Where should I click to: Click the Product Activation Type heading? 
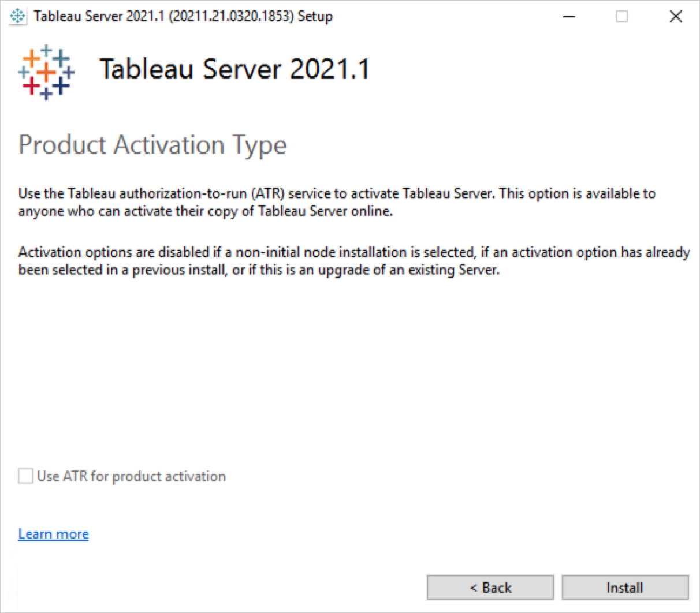[x=152, y=145]
